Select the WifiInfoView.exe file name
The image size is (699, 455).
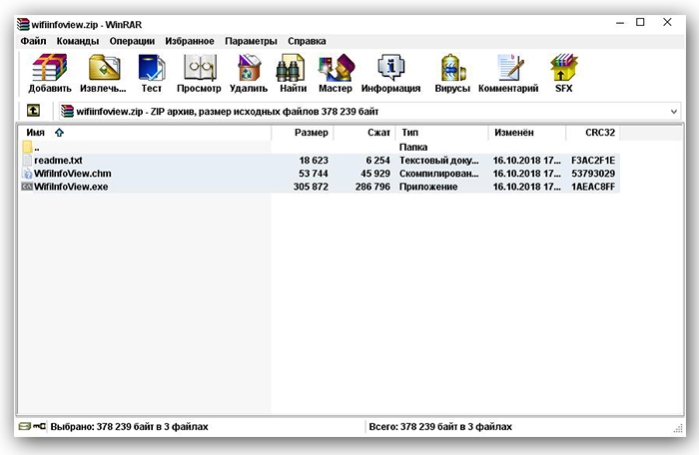point(71,187)
